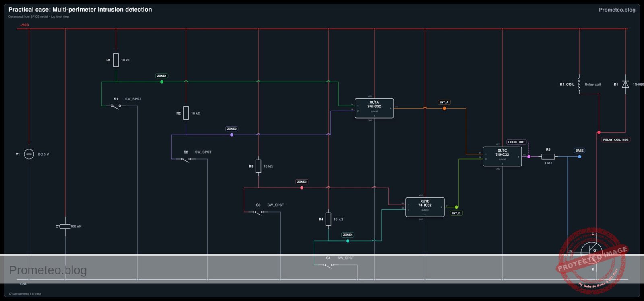Select the ZONE2 purple node dot
Screen dimensions: 644x301
click(x=232, y=135)
